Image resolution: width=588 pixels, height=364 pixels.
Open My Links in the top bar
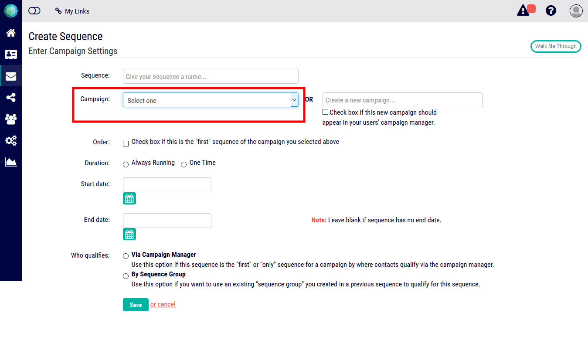[x=72, y=11]
